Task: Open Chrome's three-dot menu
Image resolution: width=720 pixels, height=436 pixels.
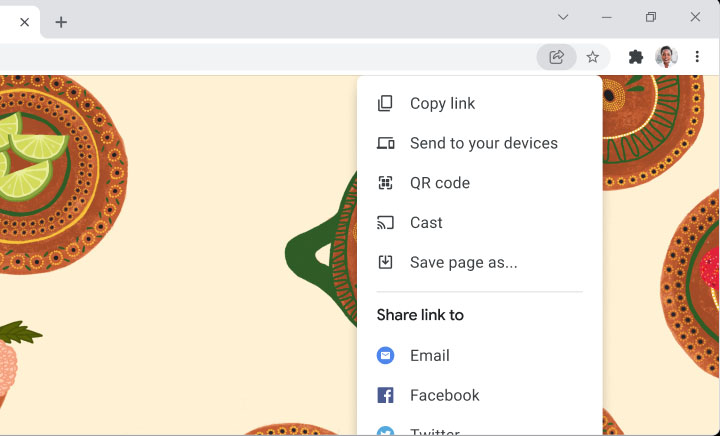Action: pyautogui.click(x=697, y=57)
